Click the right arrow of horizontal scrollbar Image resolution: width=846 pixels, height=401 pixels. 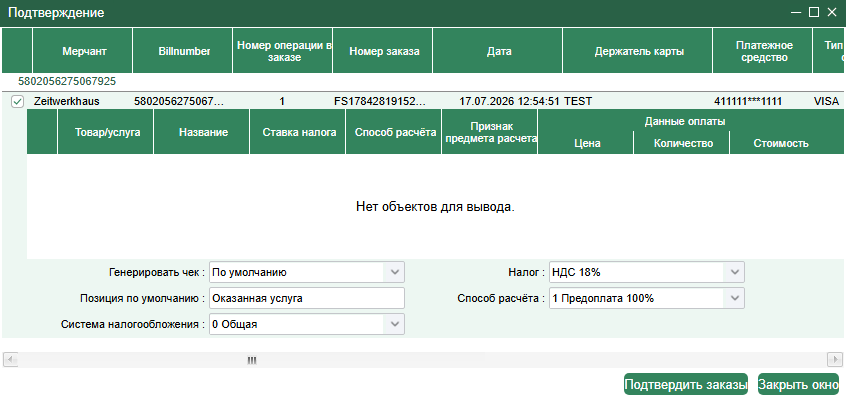click(835, 359)
